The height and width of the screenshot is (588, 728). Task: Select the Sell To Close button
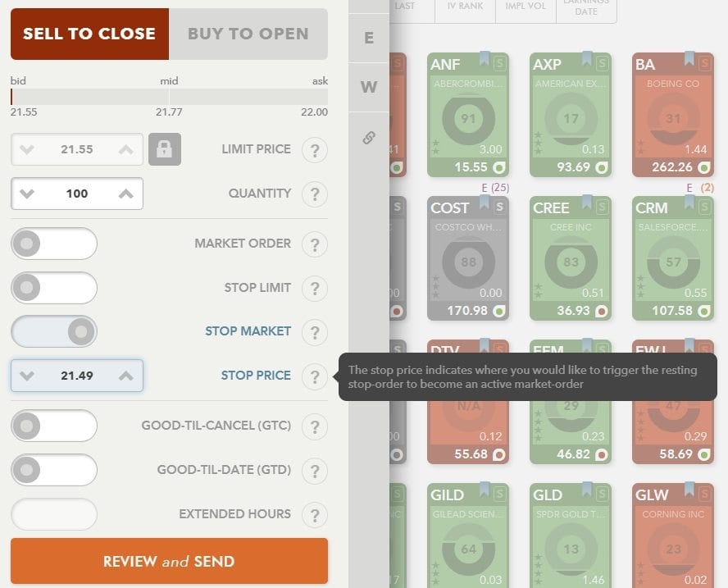(89, 34)
